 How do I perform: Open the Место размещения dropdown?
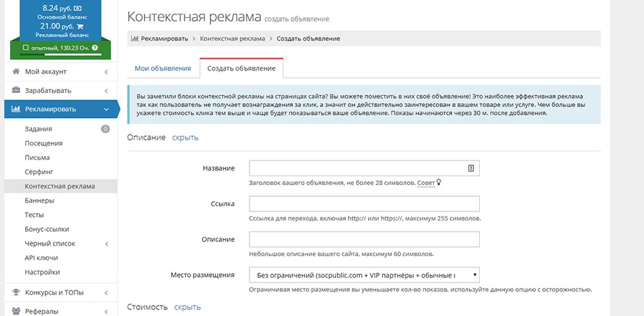point(364,275)
